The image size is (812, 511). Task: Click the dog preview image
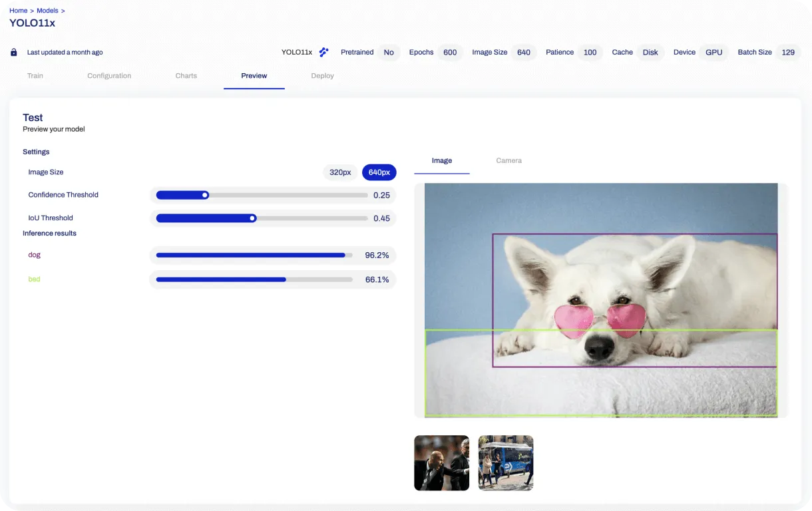(601, 300)
